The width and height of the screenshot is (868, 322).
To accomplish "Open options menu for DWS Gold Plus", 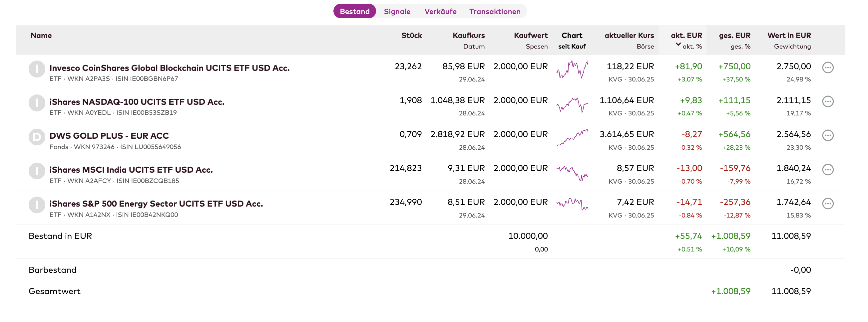I will point(828,136).
